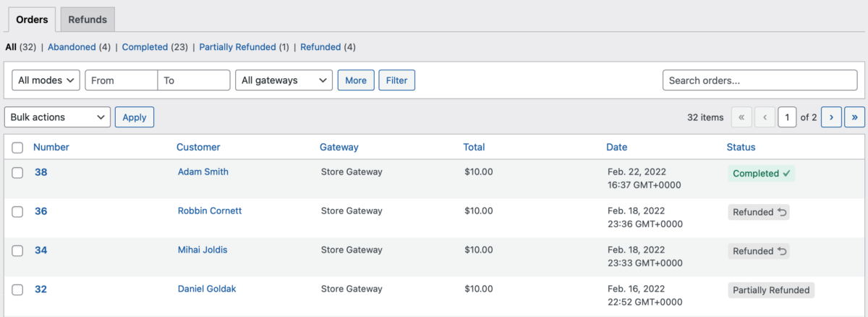Viewport: 868px width, 317px height.
Task: Check the box for order 34
Action: point(18,250)
